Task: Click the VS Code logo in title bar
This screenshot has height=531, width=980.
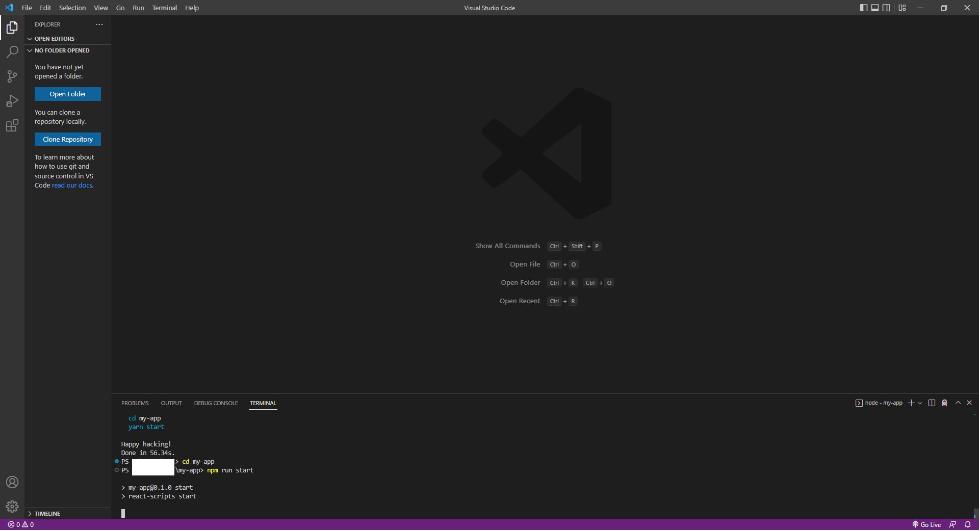Action: coord(9,8)
